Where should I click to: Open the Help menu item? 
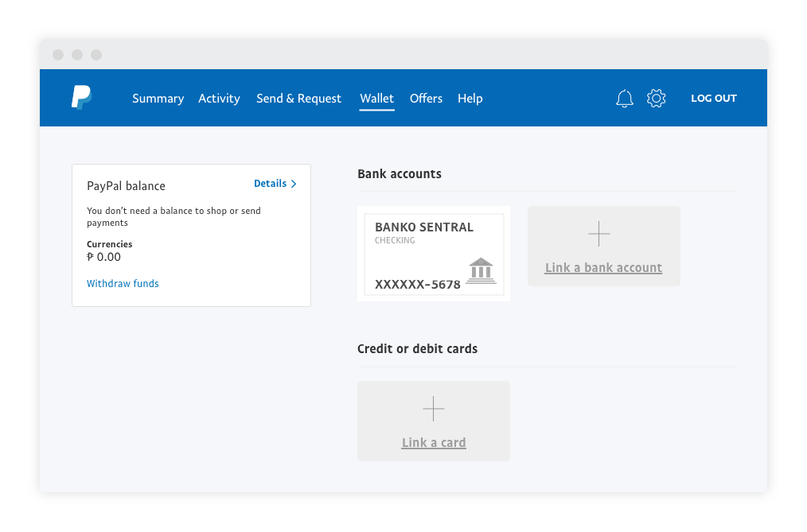click(x=470, y=99)
